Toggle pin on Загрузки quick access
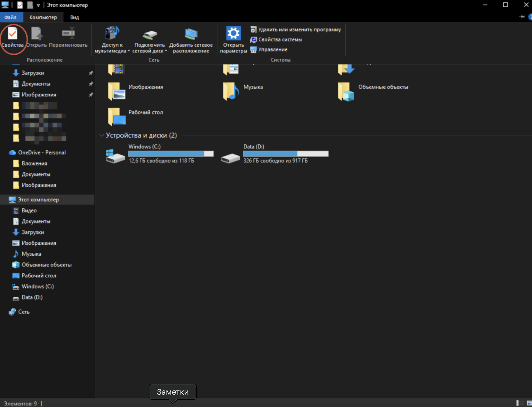The image size is (532, 407). (x=91, y=73)
